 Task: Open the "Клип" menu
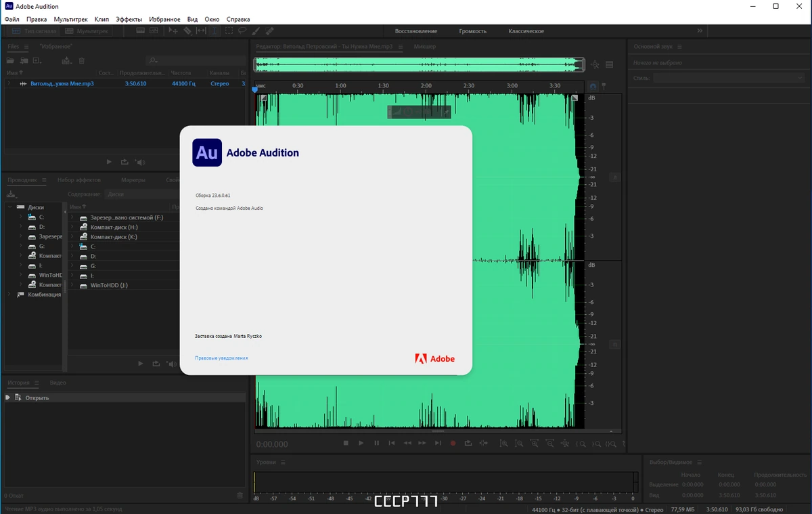tap(101, 20)
